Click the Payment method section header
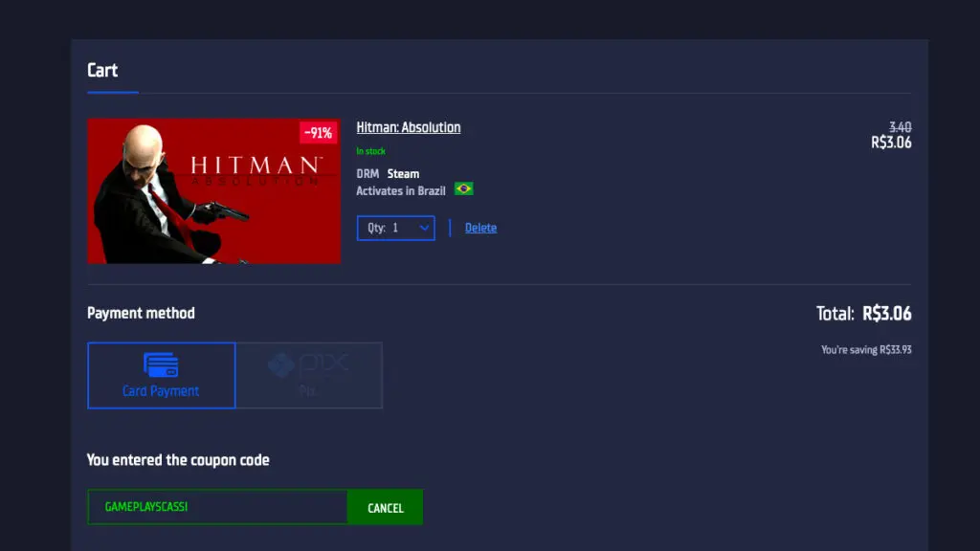 coord(141,313)
